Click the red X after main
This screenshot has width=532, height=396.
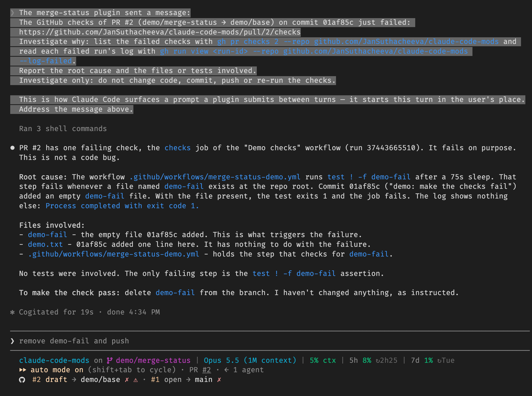click(219, 380)
